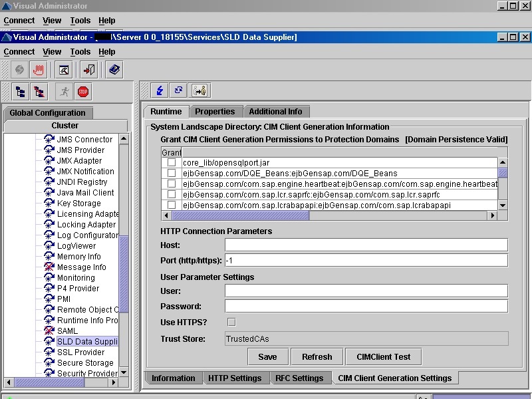Click the CIMClient Test button
532x399 pixels.
[x=384, y=357]
